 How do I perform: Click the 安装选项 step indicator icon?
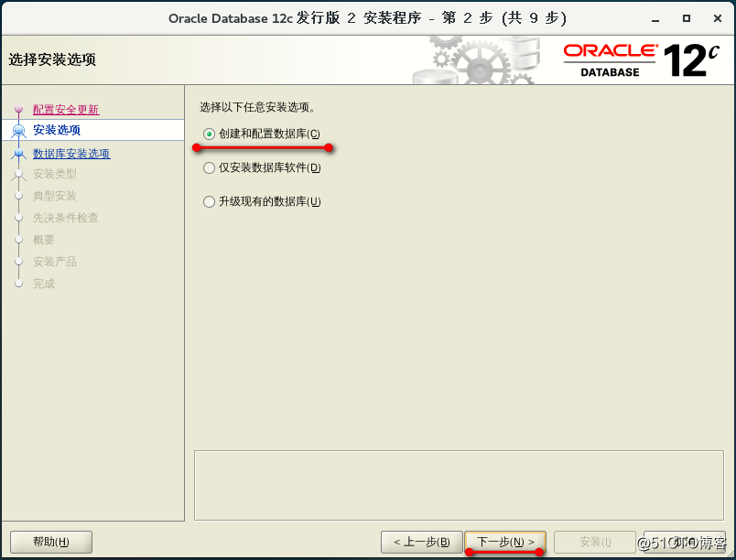[18, 130]
